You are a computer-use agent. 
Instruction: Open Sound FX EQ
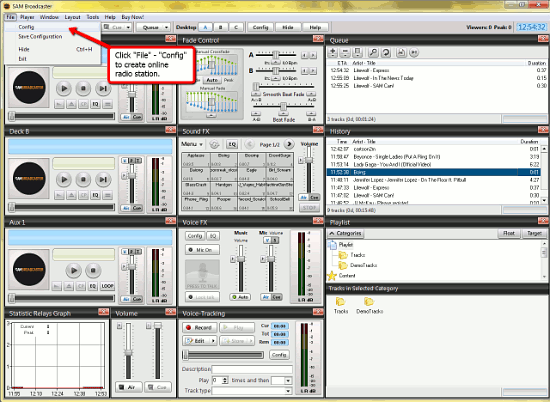(232, 144)
